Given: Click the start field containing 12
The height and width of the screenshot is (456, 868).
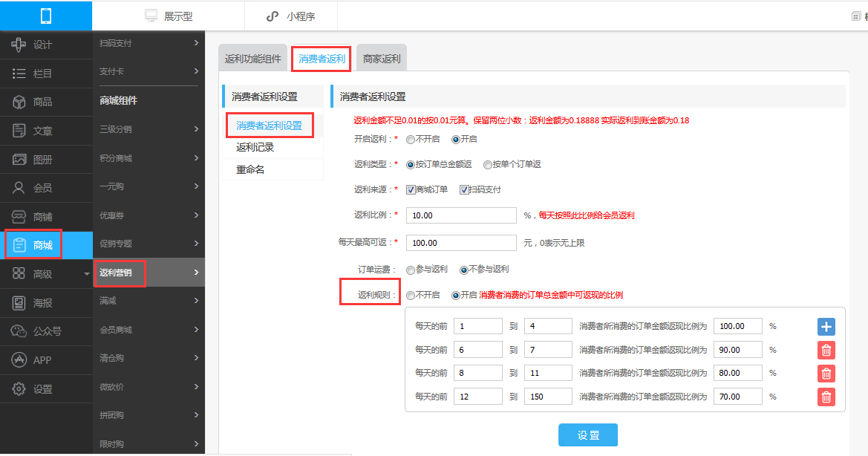Looking at the screenshot, I should [x=477, y=397].
